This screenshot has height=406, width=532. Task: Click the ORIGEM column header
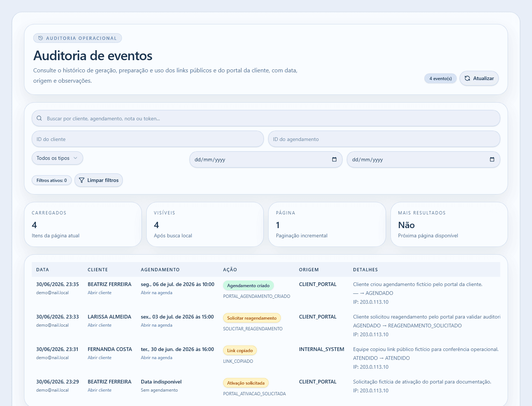click(x=309, y=270)
